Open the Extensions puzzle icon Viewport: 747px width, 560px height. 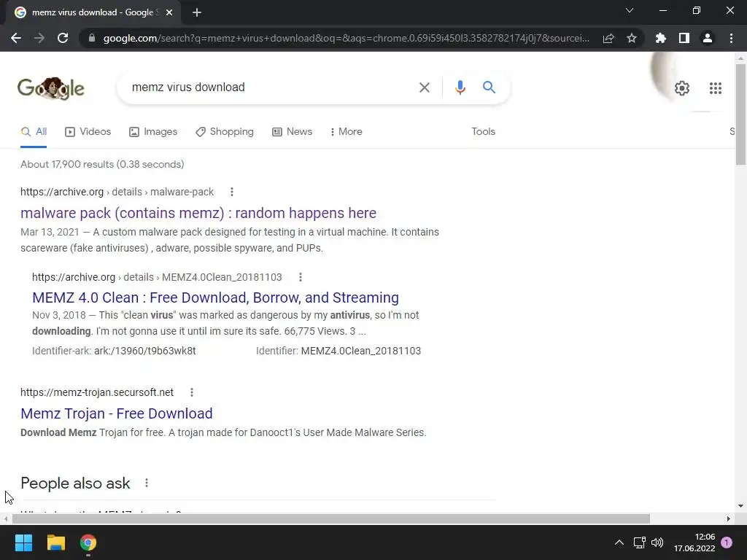pos(661,38)
